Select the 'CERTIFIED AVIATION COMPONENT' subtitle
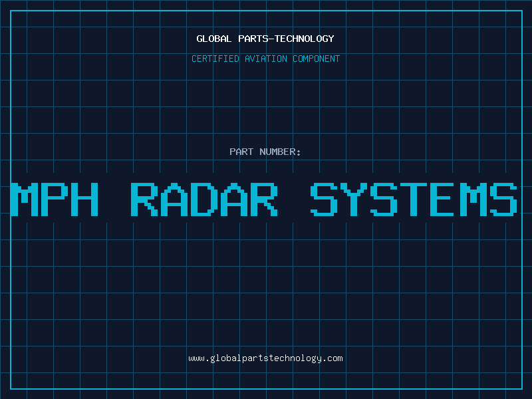The height and width of the screenshot is (399, 532). [x=265, y=59]
